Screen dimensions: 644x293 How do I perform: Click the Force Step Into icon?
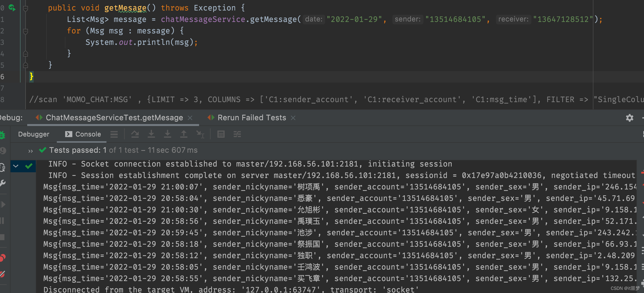tap(168, 134)
